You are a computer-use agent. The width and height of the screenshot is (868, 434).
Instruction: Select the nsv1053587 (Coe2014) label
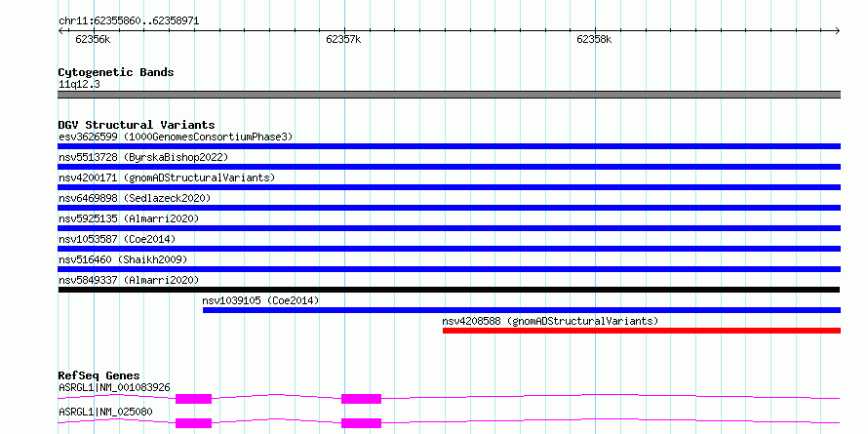pos(117,239)
